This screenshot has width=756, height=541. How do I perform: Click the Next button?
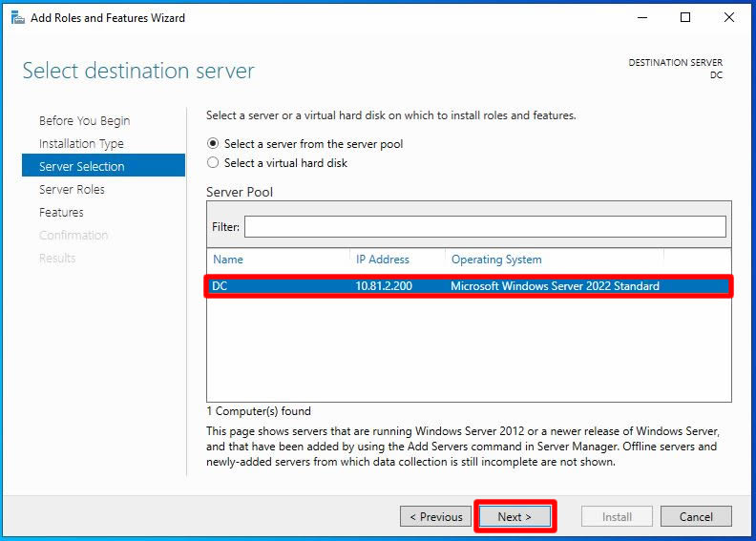pyautogui.click(x=514, y=516)
